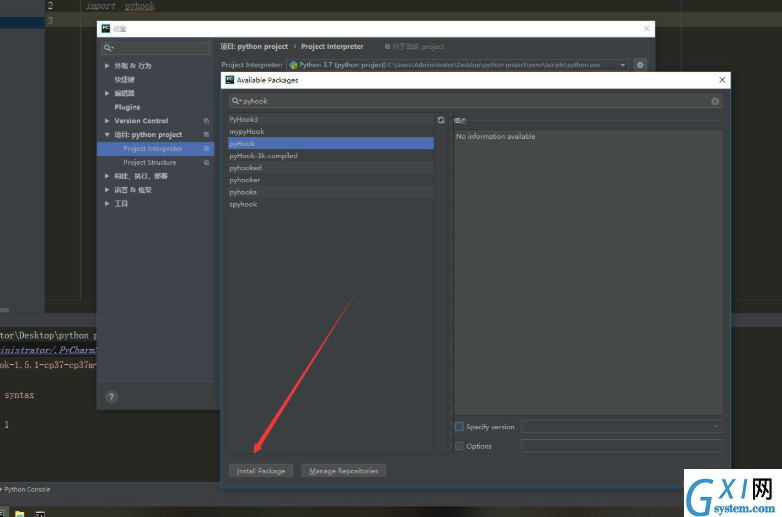
Task: Click the copy icon beside Version Control
Action: [206, 121]
